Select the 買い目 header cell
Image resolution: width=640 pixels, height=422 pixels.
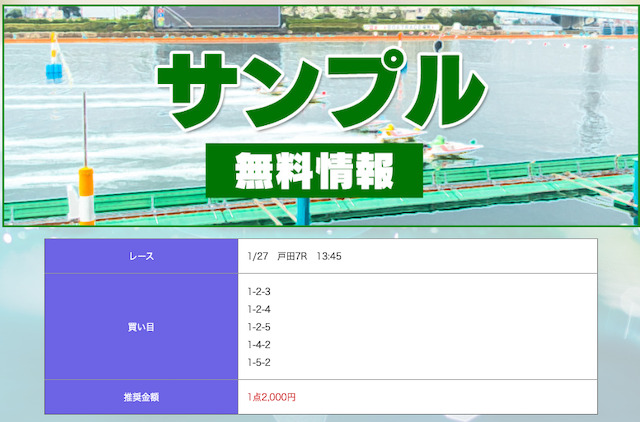point(141,327)
